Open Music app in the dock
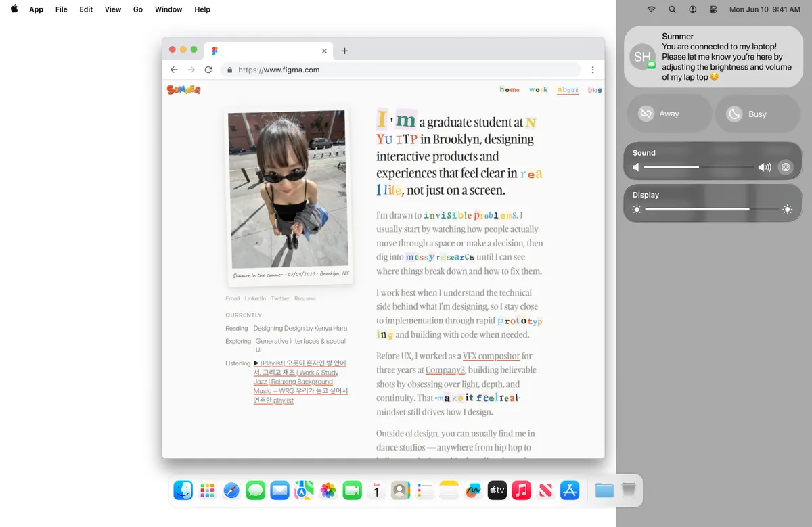The image size is (812, 527). 521,490
